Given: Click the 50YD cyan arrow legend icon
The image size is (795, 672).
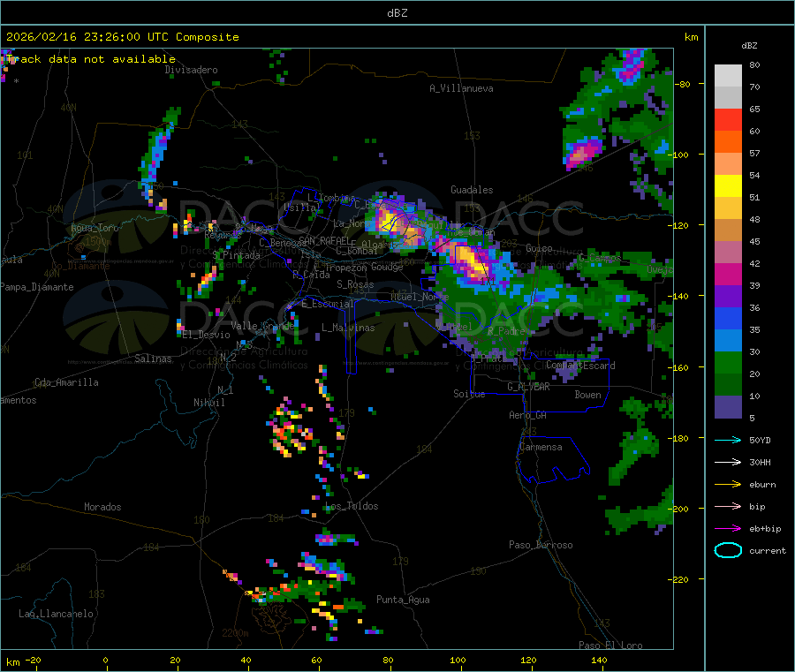Looking at the screenshot, I should pos(728,440).
